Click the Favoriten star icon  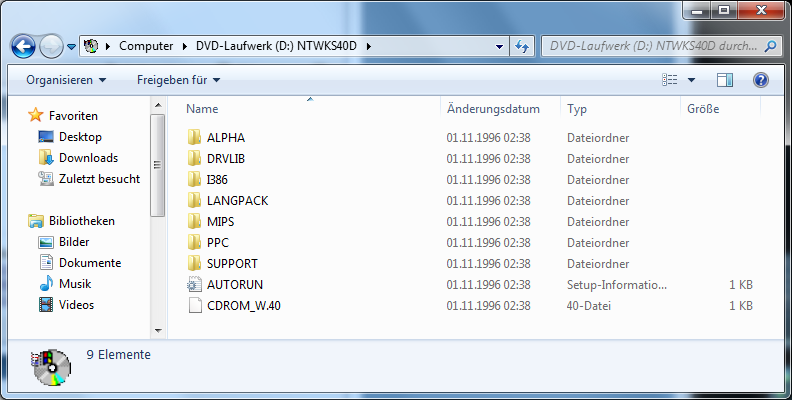[x=36, y=115]
